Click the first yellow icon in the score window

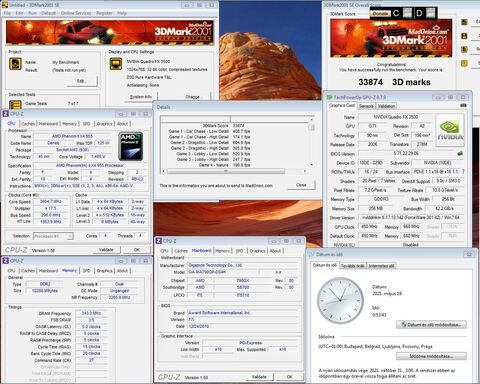pos(464,22)
